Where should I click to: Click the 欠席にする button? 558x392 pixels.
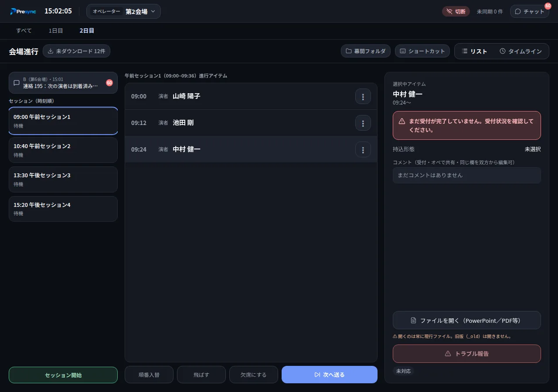coord(254,375)
